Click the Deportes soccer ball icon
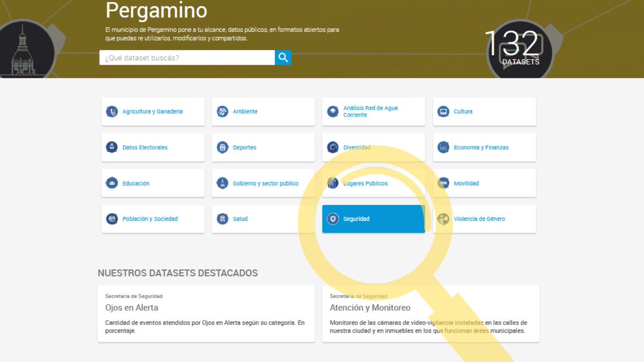This screenshot has height=362, width=644. [x=222, y=147]
